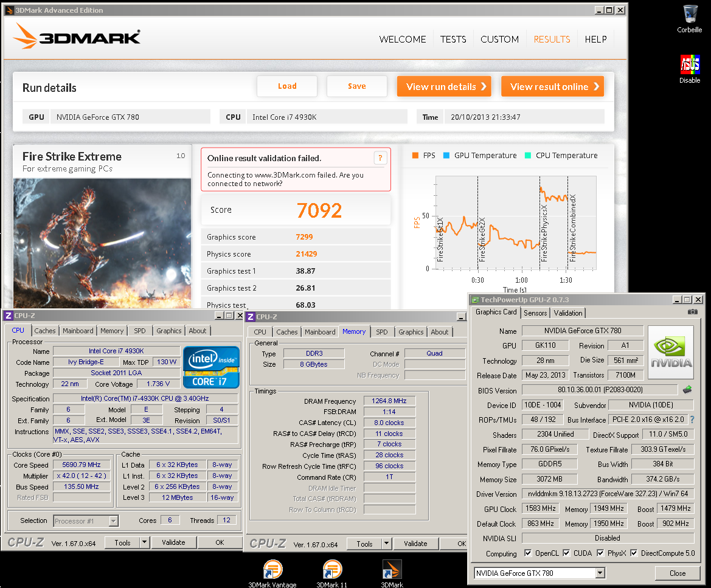The height and width of the screenshot is (588, 711).
Task: Launch the 3DMark 11 desktop shortcut
Action: click(x=332, y=573)
